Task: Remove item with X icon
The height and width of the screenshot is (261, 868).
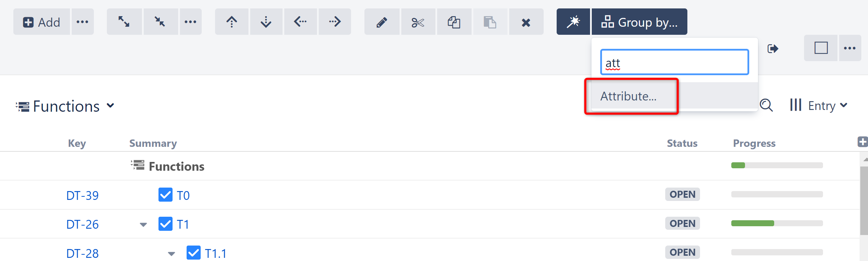Action: (x=526, y=22)
